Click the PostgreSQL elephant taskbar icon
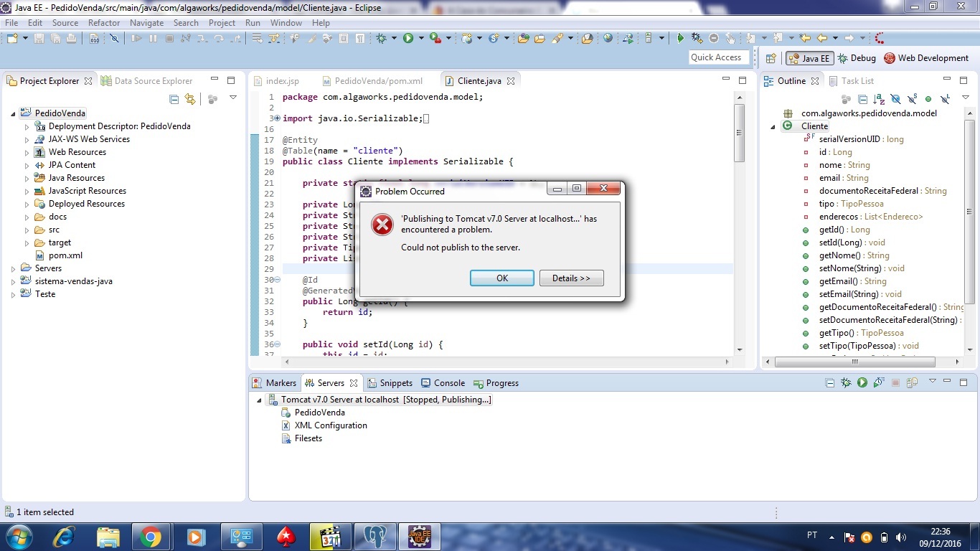Image resolution: width=980 pixels, height=551 pixels. point(374,536)
